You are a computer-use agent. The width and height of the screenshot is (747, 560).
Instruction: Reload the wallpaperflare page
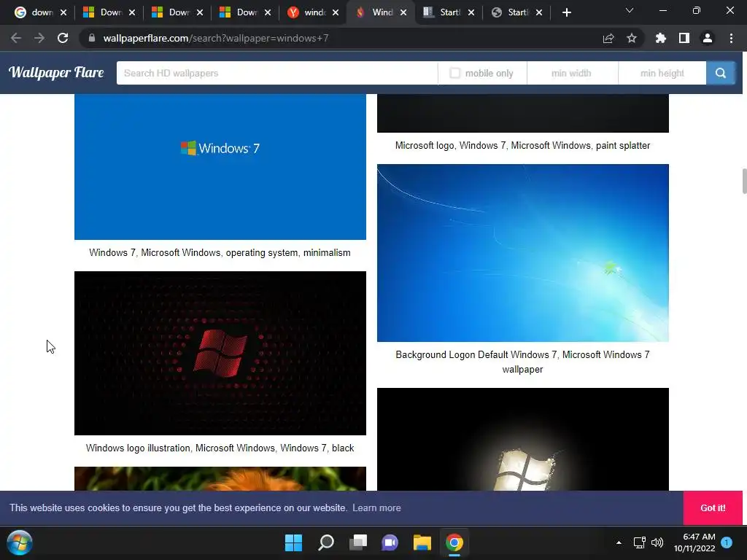pos(63,38)
